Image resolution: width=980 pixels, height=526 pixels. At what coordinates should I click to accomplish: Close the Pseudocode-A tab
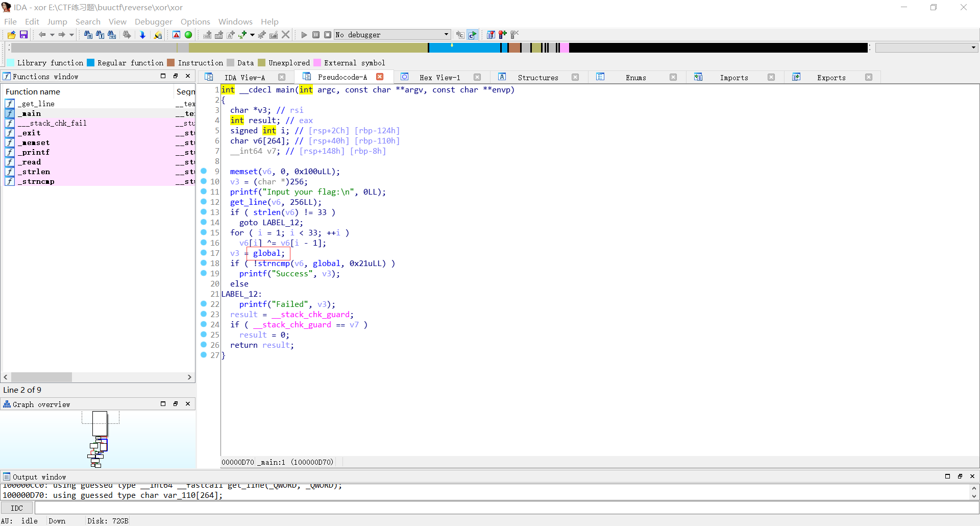pos(380,77)
